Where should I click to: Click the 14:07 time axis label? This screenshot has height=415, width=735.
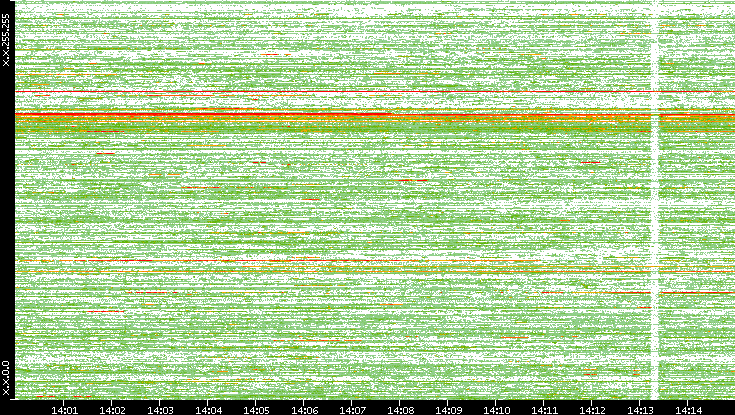pyautogui.click(x=352, y=410)
